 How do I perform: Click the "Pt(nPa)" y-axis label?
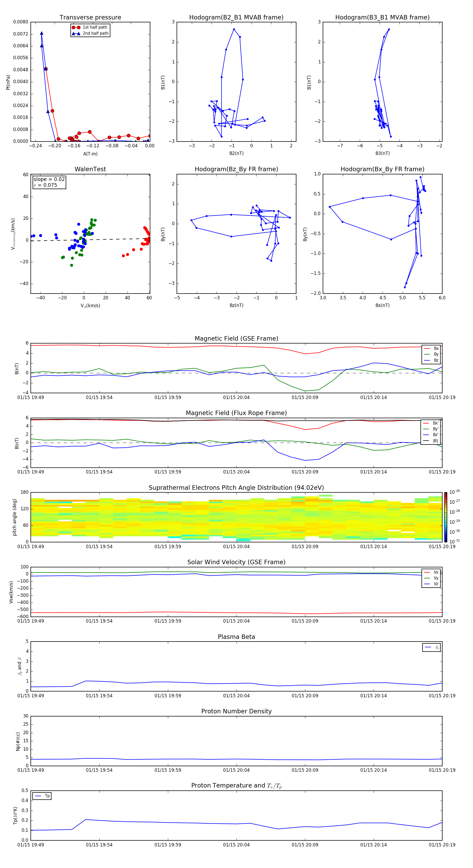[8, 82]
